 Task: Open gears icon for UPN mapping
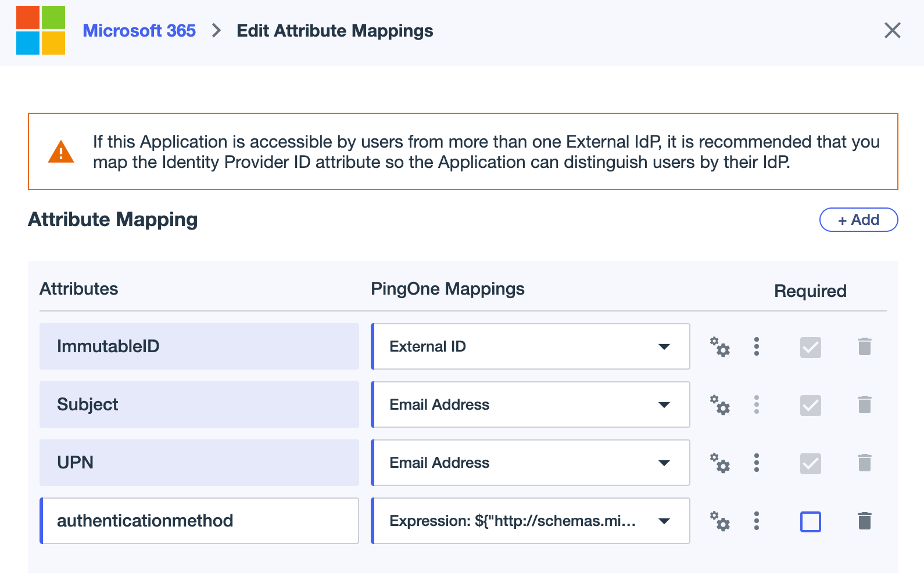coord(719,463)
